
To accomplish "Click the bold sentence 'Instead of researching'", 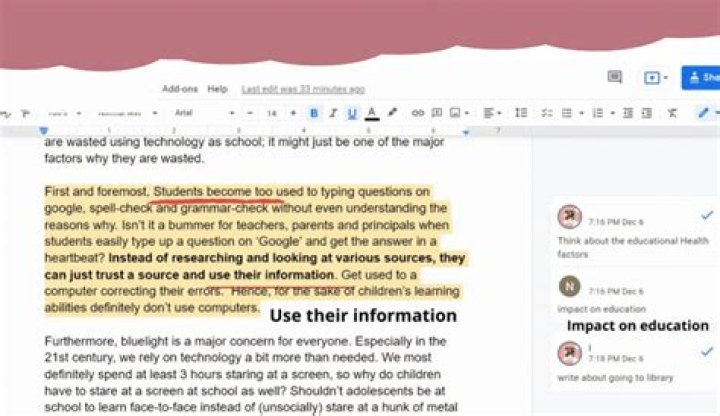I will point(255,266).
